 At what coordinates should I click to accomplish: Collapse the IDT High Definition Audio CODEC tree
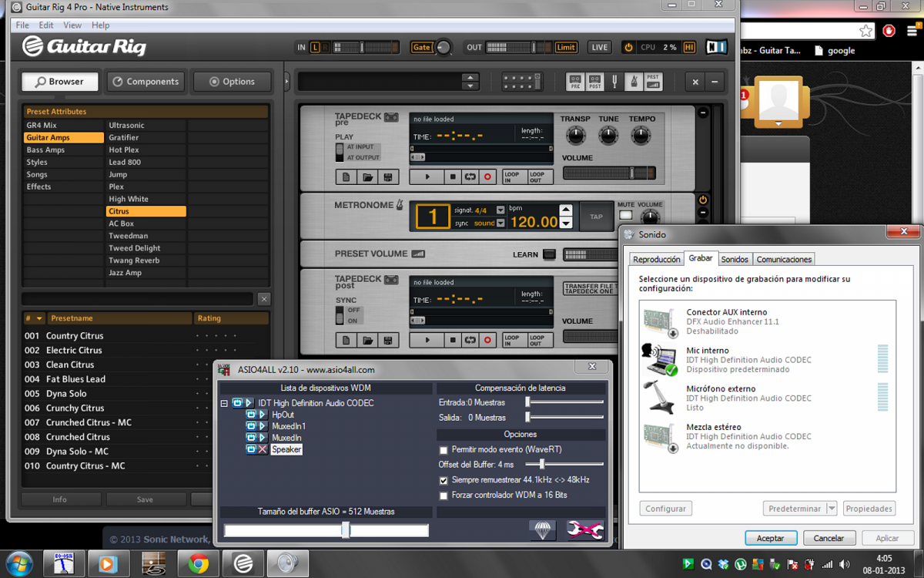(x=225, y=403)
